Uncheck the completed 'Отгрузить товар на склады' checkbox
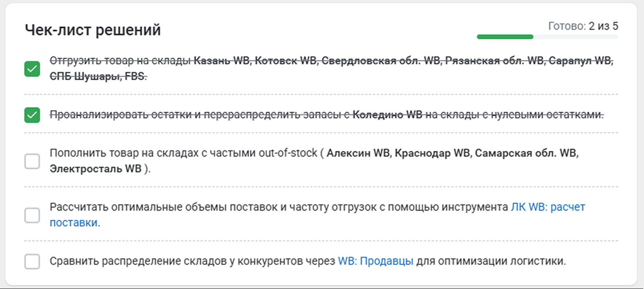 (32, 69)
